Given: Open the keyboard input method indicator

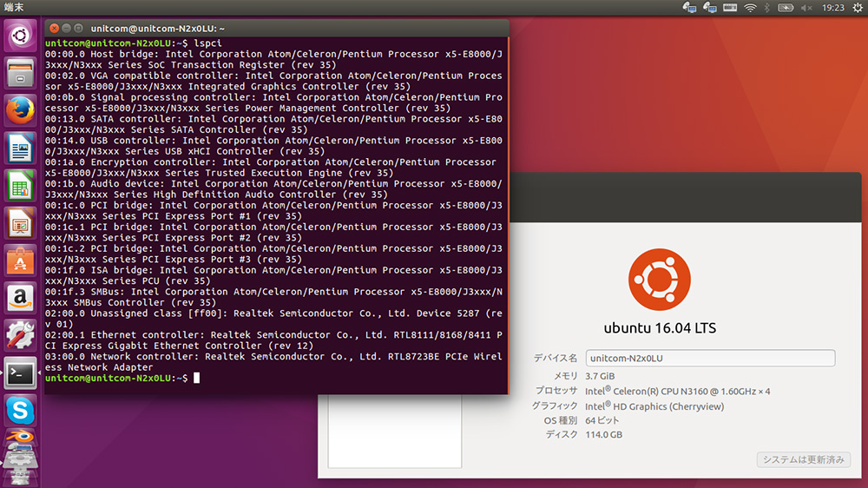Looking at the screenshot, I should pyautogui.click(x=730, y=7).
